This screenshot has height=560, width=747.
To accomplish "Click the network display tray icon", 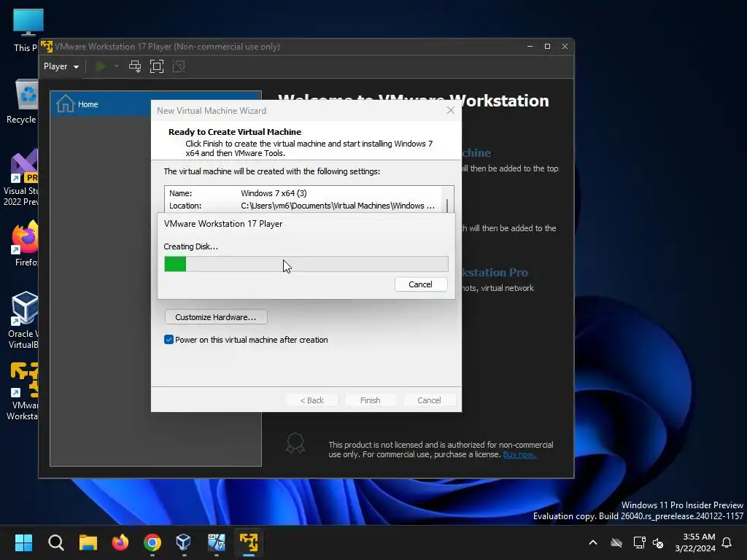I will tap(639, 542).
